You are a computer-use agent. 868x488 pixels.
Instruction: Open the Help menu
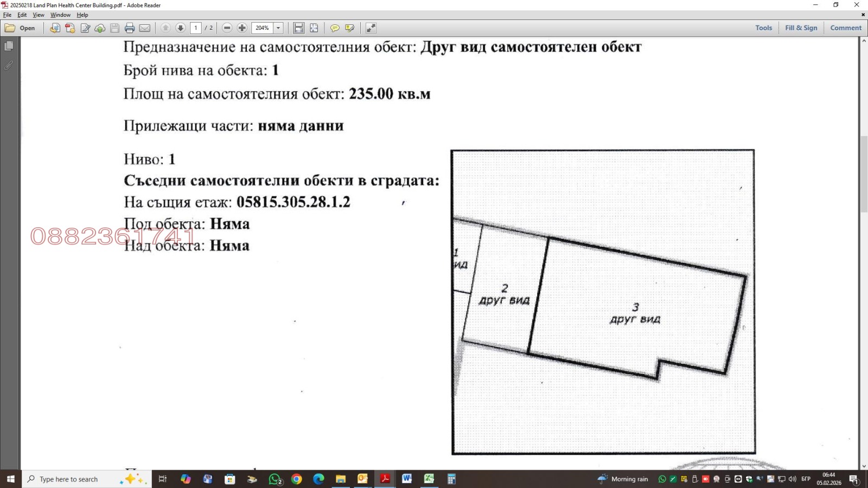point(82,15)
